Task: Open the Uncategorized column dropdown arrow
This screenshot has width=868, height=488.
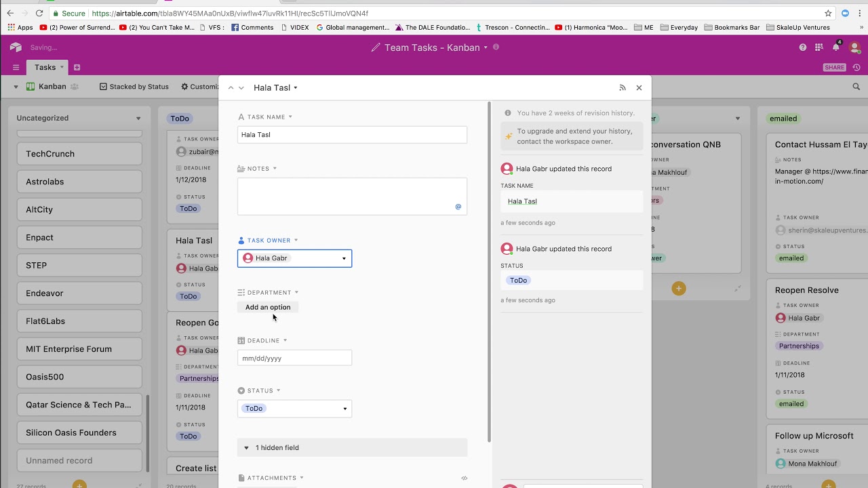Action: click(138, 118)
